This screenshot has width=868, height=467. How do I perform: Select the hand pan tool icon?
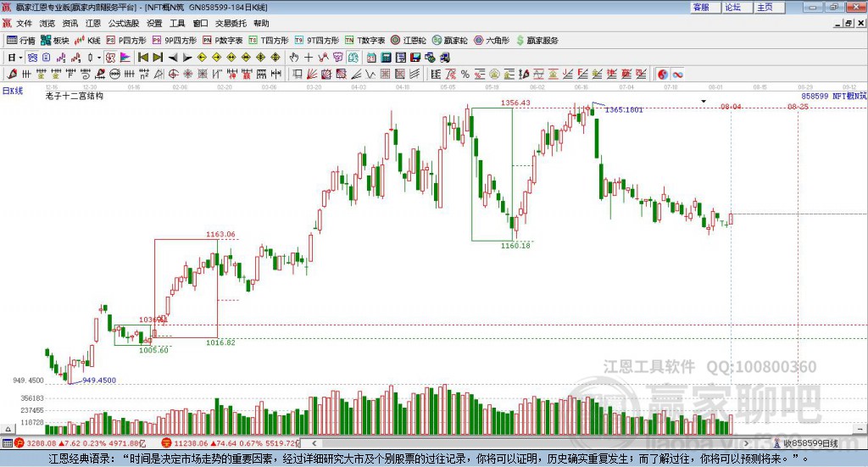[294, 58]
